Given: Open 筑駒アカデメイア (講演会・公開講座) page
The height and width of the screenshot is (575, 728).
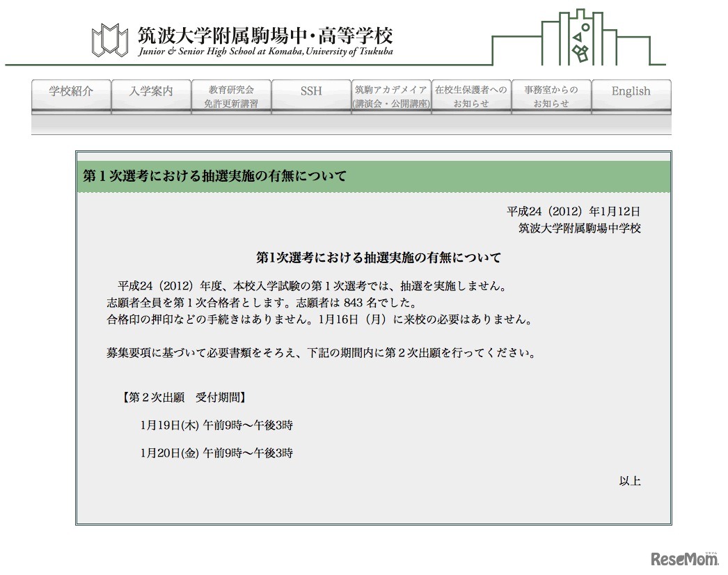Looking at the screenshot, I should tap(391, 95).
